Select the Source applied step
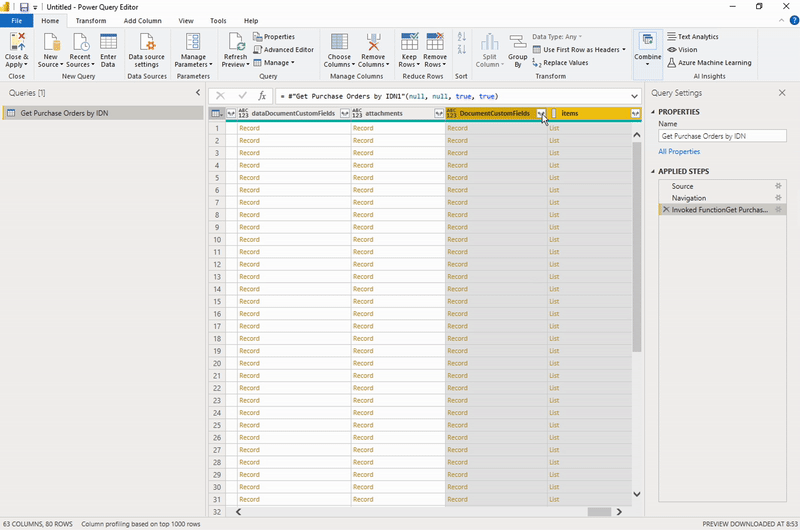The height and width of the screenshot is (530, 800). 722,186
